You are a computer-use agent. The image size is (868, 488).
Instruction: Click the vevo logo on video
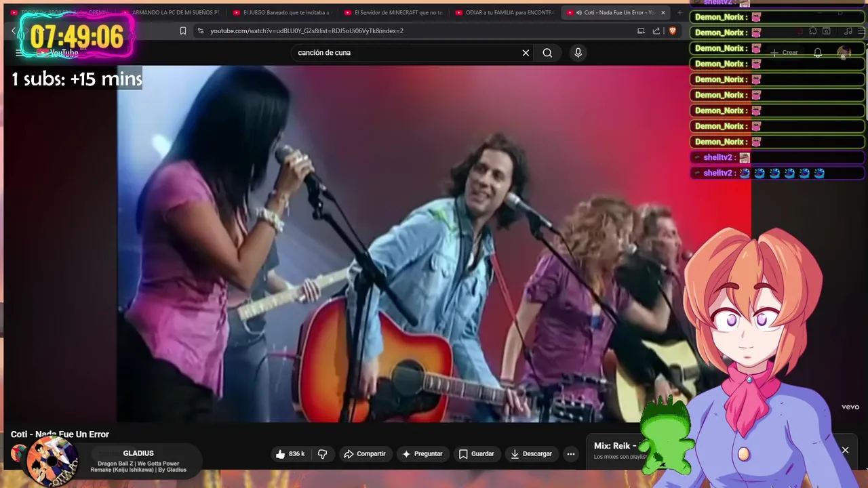[850, 407]
